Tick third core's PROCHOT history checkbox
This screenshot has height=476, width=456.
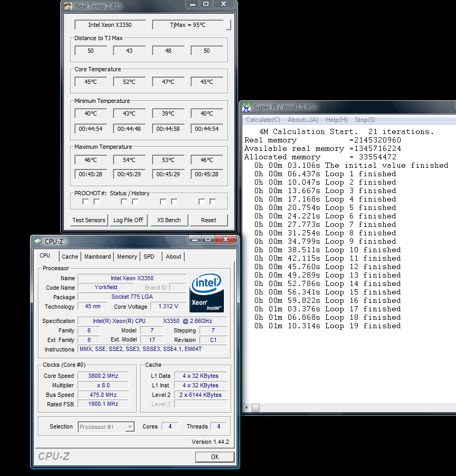174,202
